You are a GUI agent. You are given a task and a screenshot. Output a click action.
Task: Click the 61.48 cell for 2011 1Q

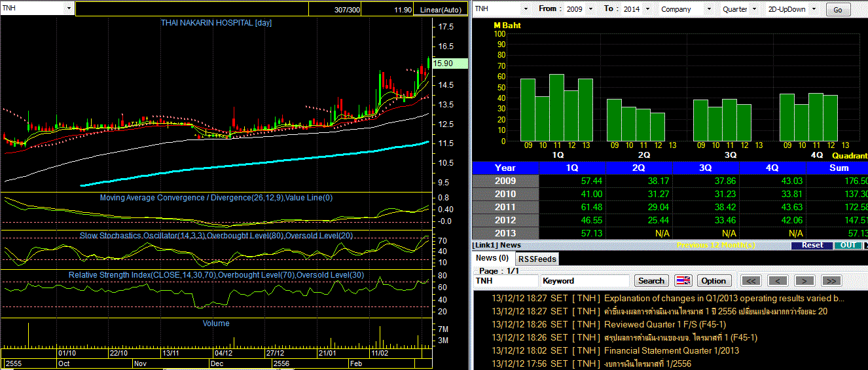coord(572,207)
